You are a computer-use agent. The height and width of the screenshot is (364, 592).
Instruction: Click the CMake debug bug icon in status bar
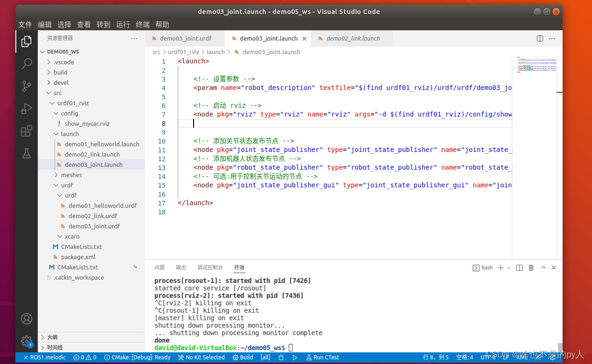pyautogui.click(x=281, y=357)
